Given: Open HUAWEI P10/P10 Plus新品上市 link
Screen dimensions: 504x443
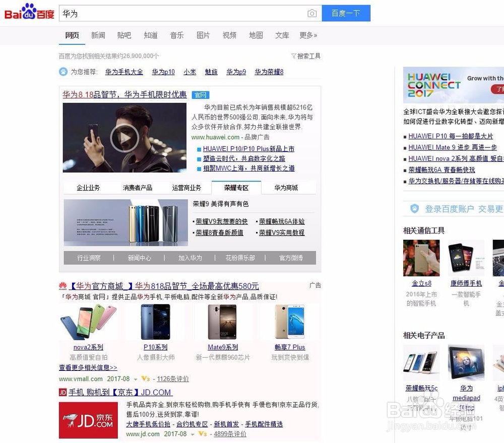Looking at the screenshot, I should coord(248,149).
